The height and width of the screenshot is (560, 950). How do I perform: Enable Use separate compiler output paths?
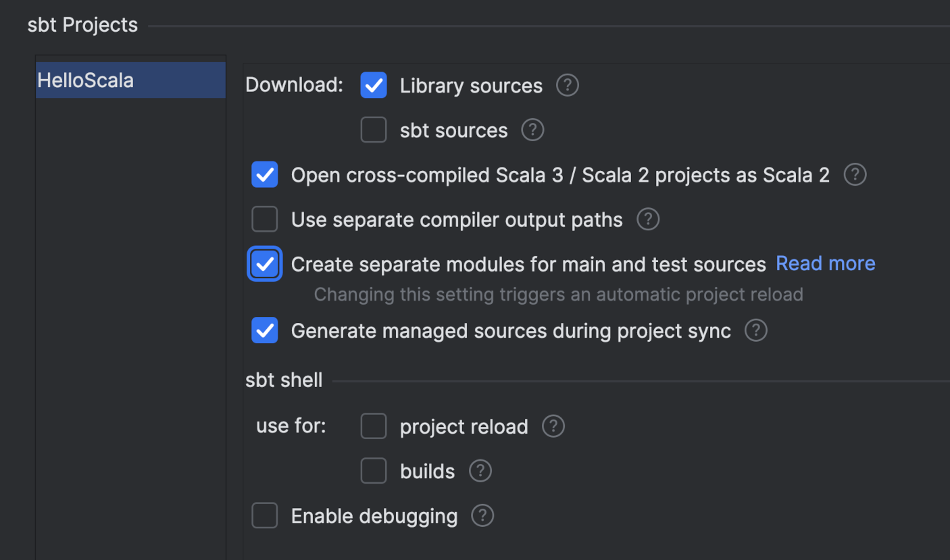(x=264, y=219)
